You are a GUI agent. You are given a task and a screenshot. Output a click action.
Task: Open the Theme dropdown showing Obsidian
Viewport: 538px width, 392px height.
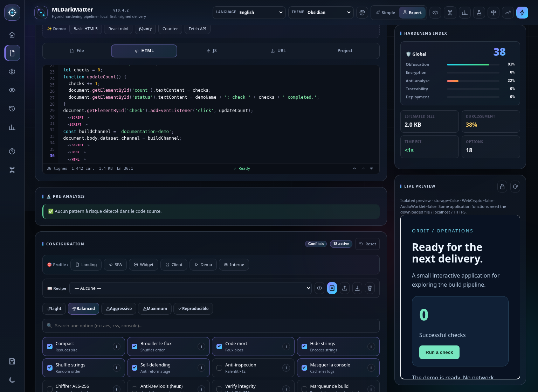click(321, 13)
